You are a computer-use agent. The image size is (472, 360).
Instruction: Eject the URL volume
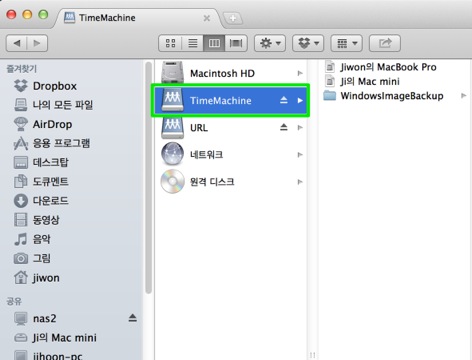(284, 127)
